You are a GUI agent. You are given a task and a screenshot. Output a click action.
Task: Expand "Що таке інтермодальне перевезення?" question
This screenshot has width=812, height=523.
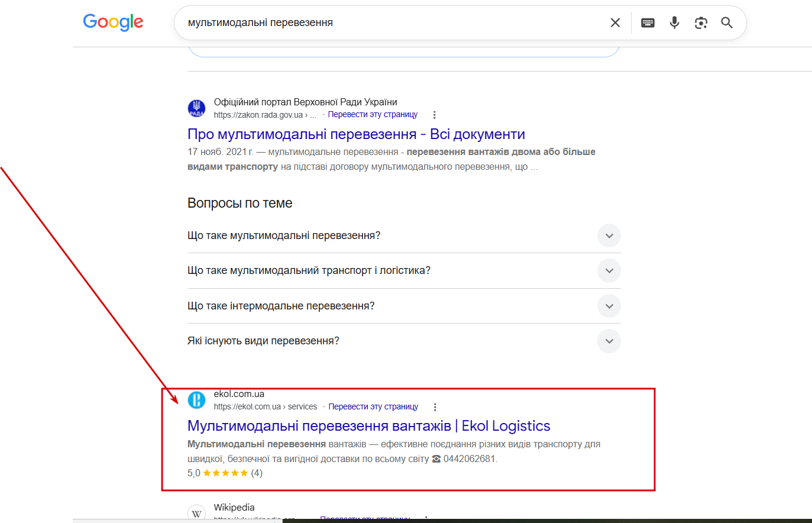pos(404,306)
